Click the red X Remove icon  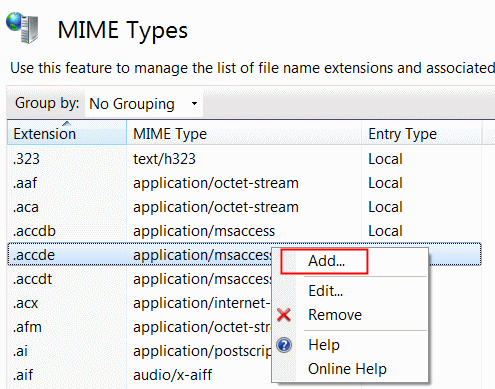[x=284, y=315]
